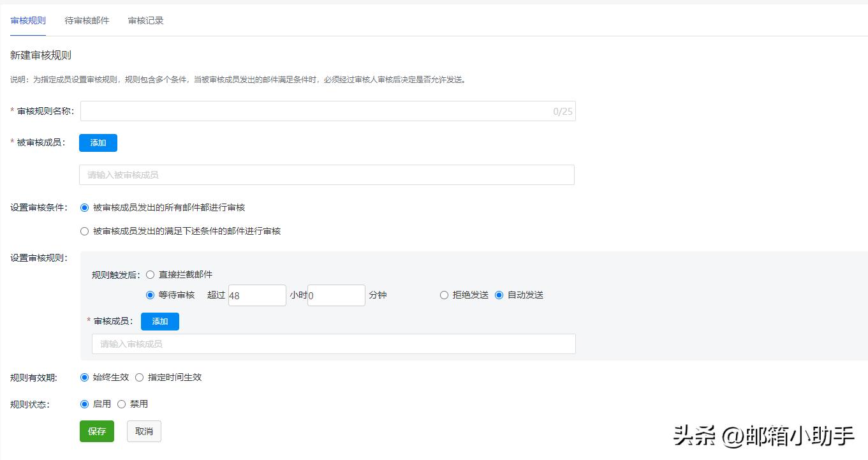Select the 等待审核 rule option
This screenshot has width=868, height=460.
point(150,295)
